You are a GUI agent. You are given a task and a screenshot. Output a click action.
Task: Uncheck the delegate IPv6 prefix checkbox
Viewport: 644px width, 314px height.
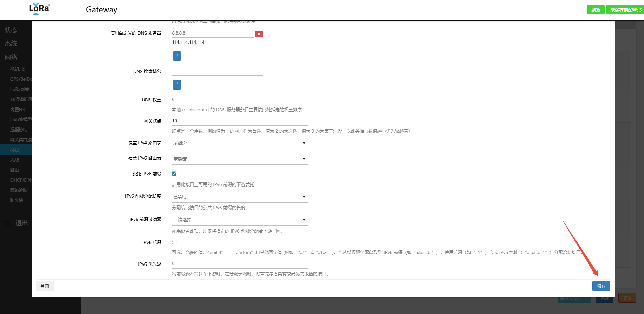pos(174,174)
